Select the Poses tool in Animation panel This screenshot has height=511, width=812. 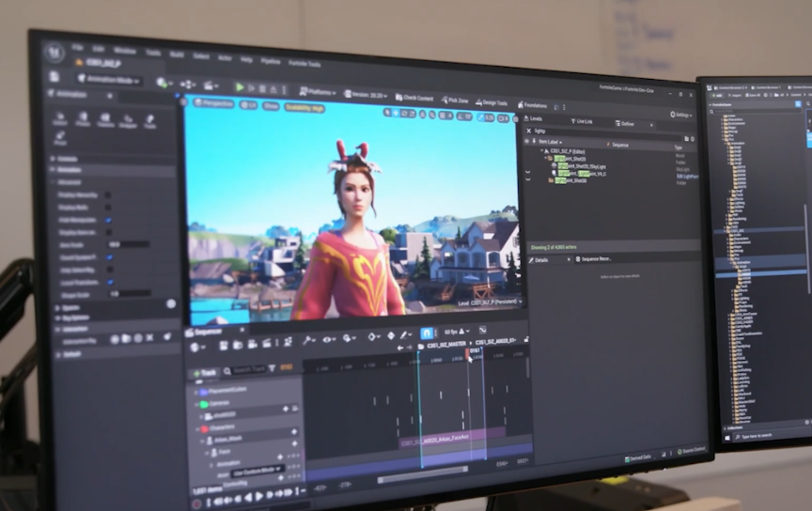83,119
